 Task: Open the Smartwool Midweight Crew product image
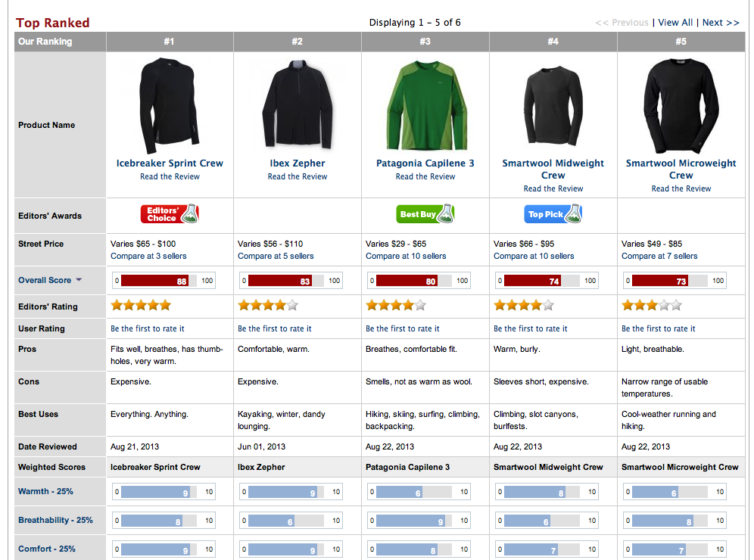(x=553, y=104)
